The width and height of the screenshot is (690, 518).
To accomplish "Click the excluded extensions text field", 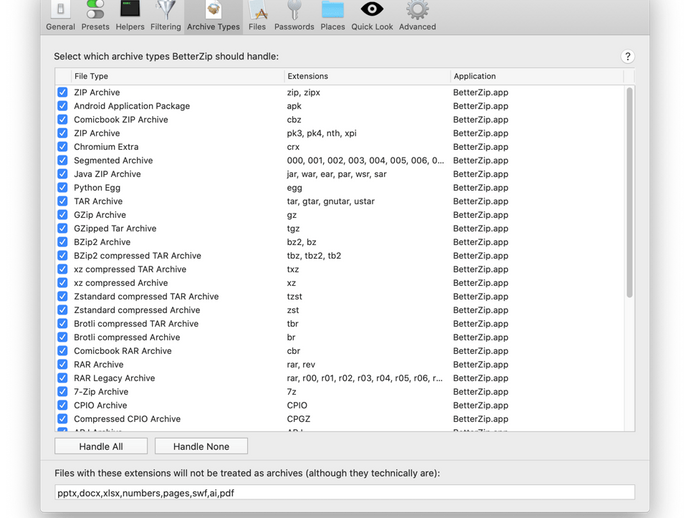I will coord(345,492).
